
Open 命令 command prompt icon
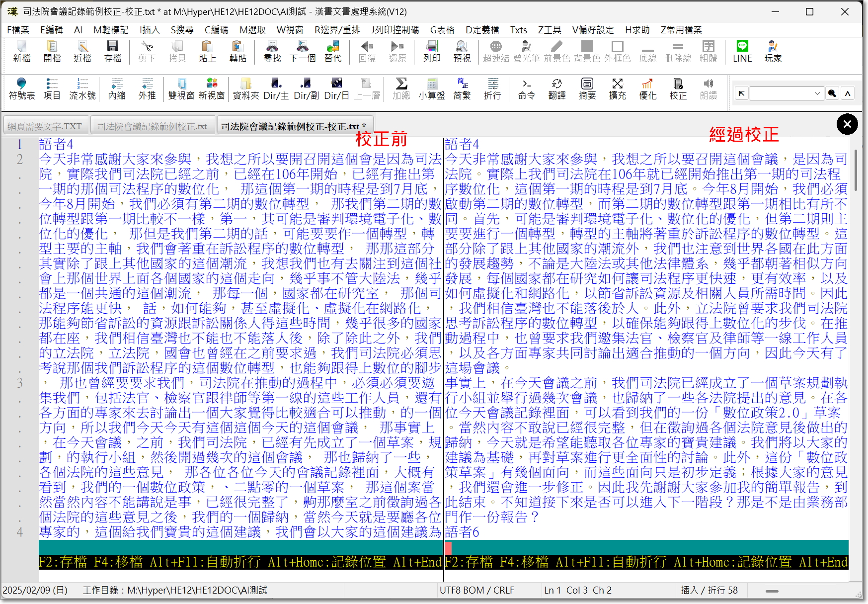click(x=527, y=89)
